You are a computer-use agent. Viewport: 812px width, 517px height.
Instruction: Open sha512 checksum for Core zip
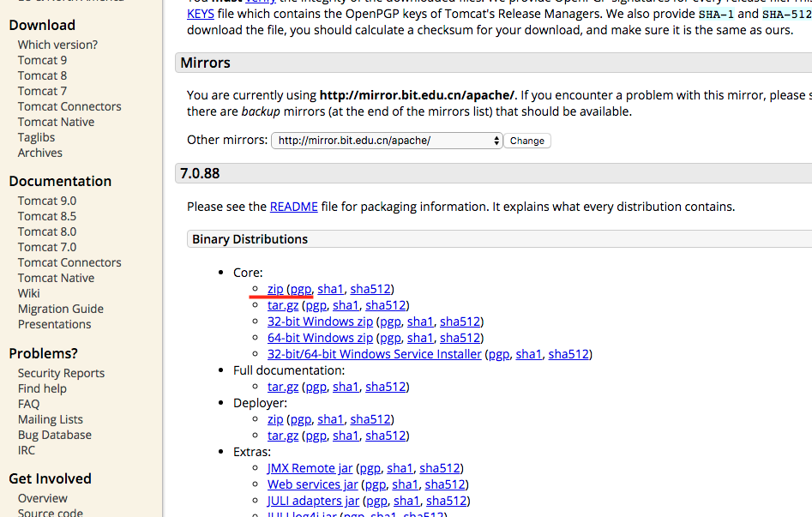[370, 289]
